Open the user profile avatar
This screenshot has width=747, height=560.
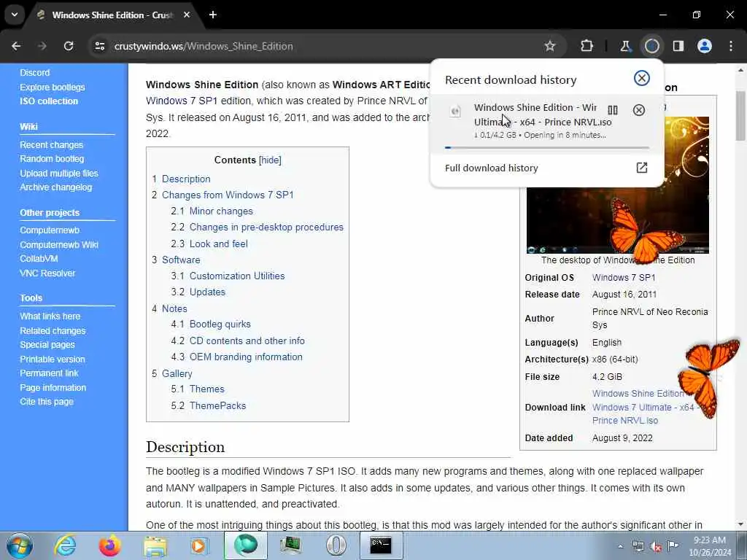[705, 46]
